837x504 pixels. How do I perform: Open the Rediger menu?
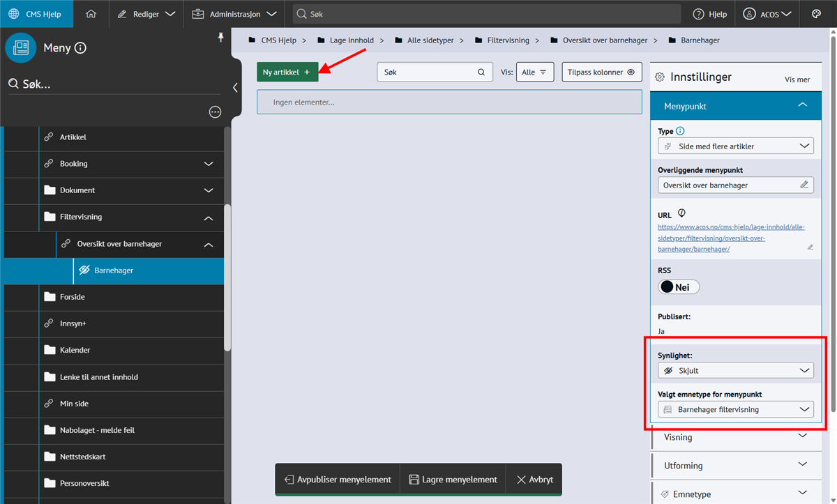pyautogui.click(x=146, y=14)
